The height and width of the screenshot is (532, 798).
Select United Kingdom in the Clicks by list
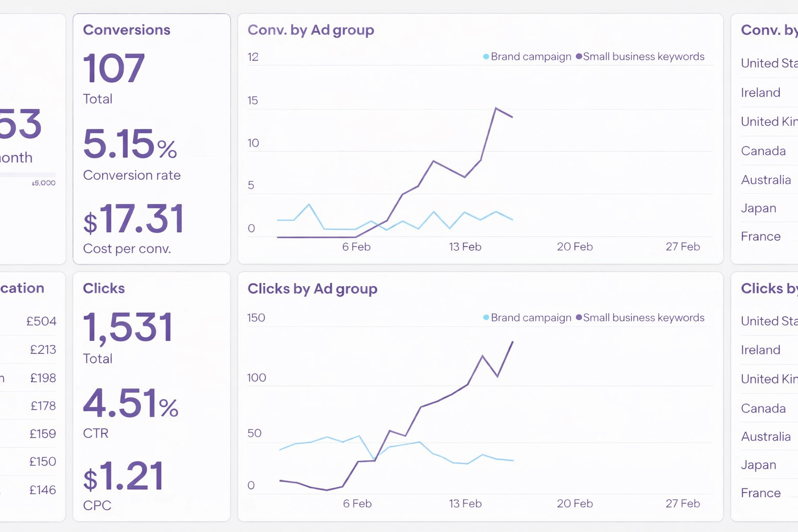[769, 379]
